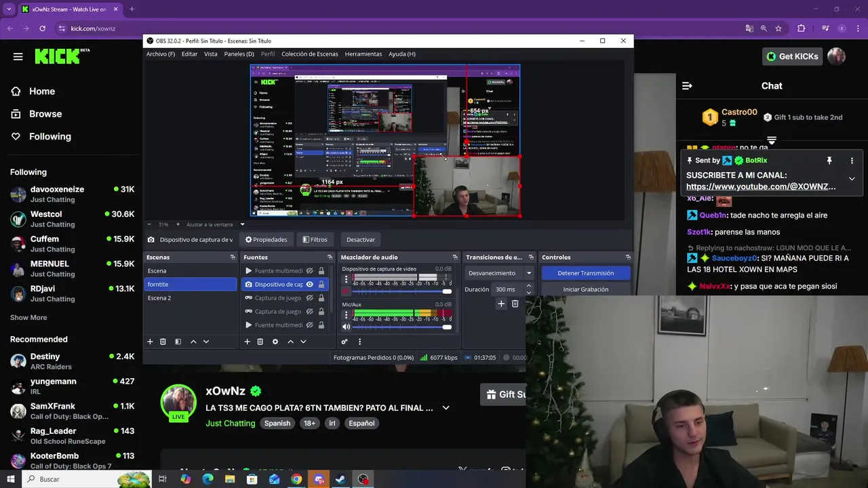Open preview scaling dropdown arrow
This screenshot has width=868, height=488.
pos(242,224)
